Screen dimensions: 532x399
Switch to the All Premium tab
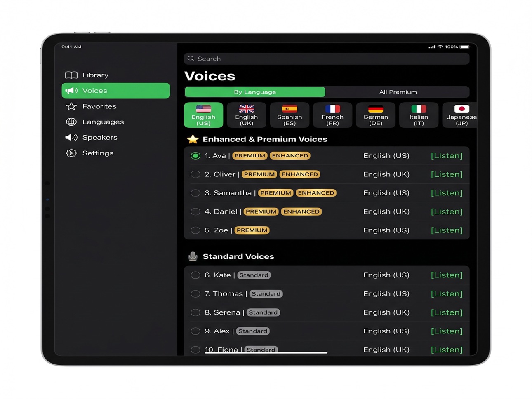pos(398,92)
